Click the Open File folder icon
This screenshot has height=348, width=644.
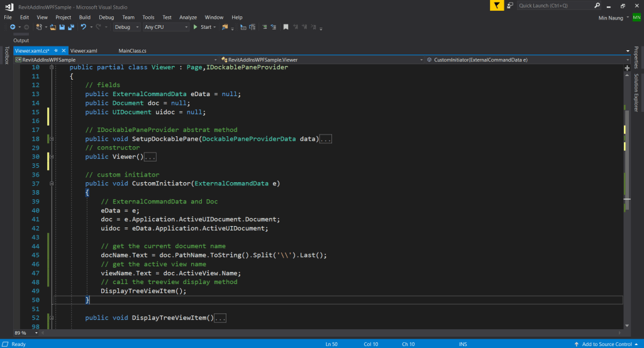tap(53, 27)
